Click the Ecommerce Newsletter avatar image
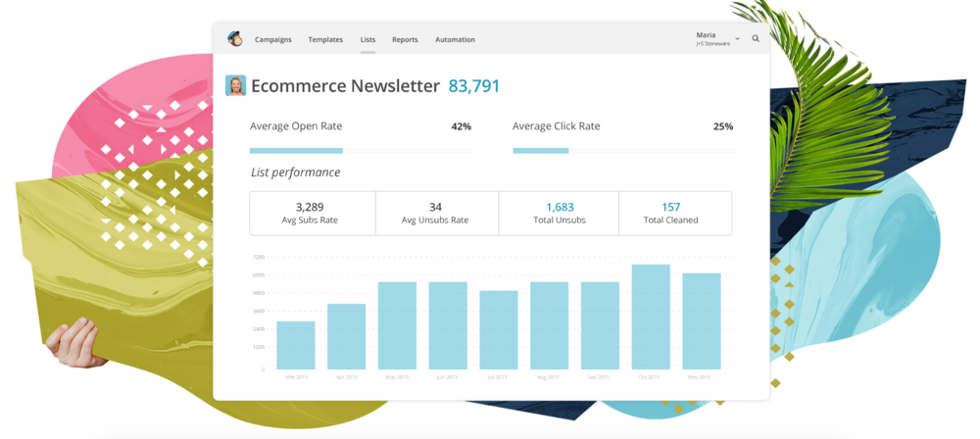The image size is (980, 439). click(235, 85)
